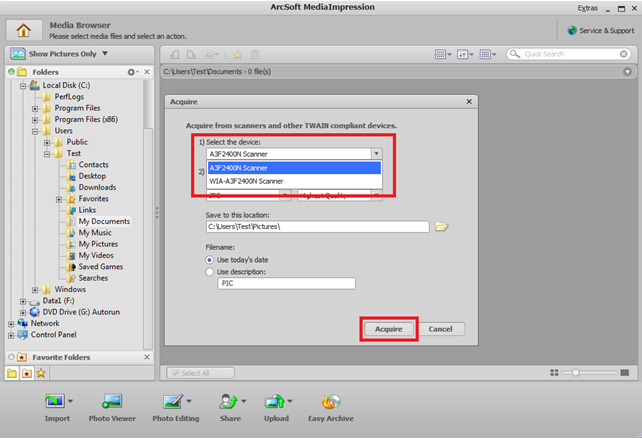Close the Favorite Folders panel
Screen dimensions: 642x439
147,358
